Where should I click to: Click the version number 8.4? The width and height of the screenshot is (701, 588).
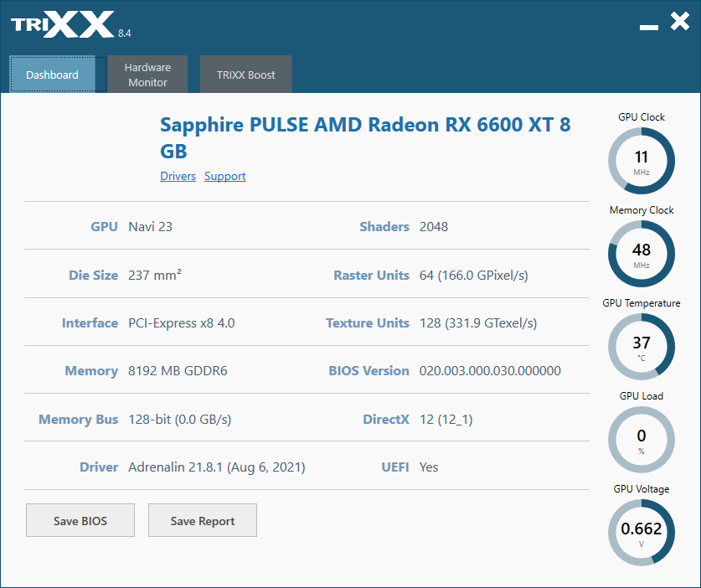[x=124, y=34]
